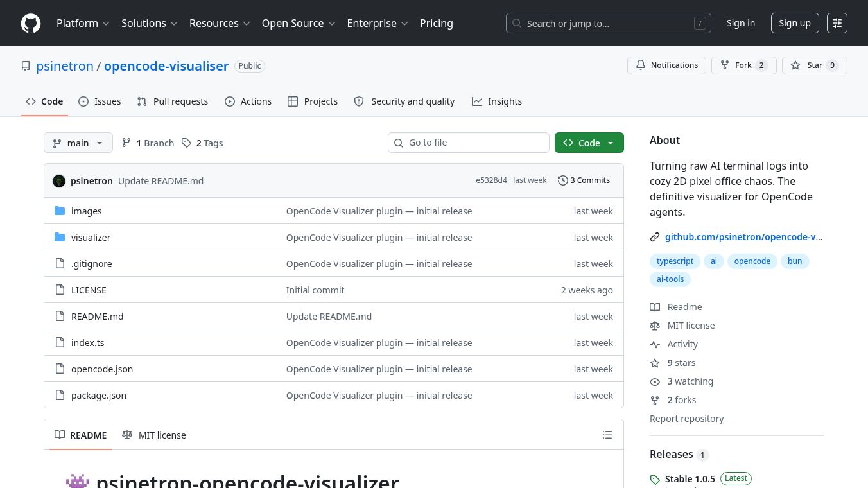This screenshot has height=488, width=868.
Task: Click the ai-tools topic tag
Action: pyautogui.click(x=670, y=279)
